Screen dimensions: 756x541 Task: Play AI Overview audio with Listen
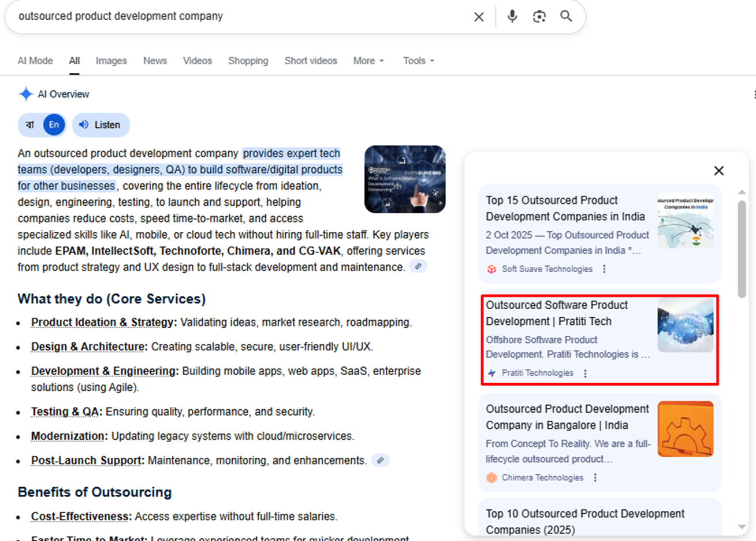pyautogui.click(x=100, y=125)
